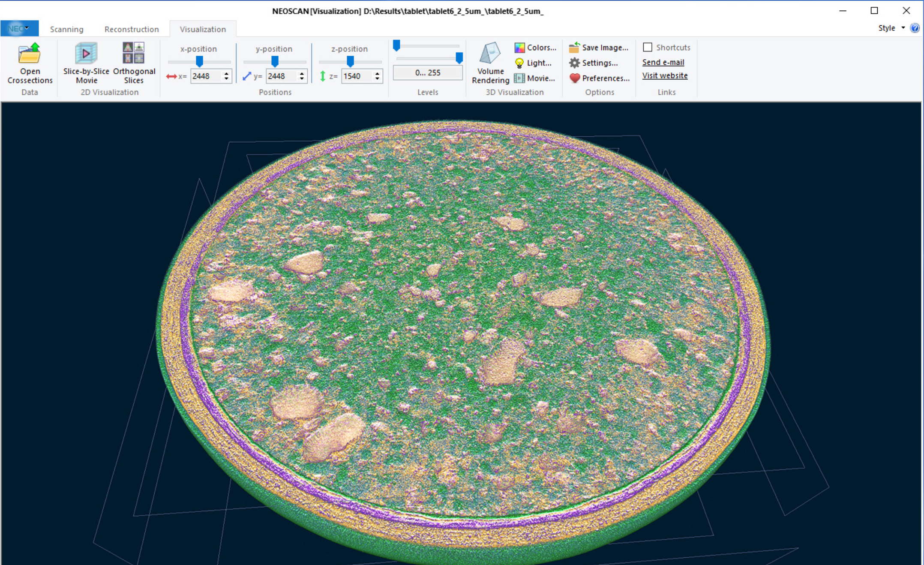Image resolution: width=924 pixels, height=565 pixels.
Task: Click the Open Crossections folder icon
Action: (x=29, y=54)
